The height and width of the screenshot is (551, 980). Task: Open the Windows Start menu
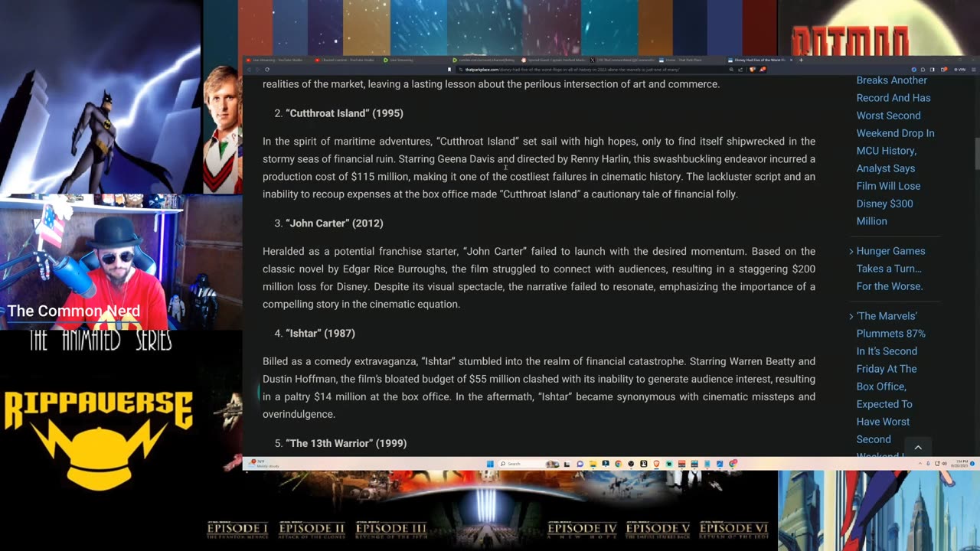(x=490, y=464)
